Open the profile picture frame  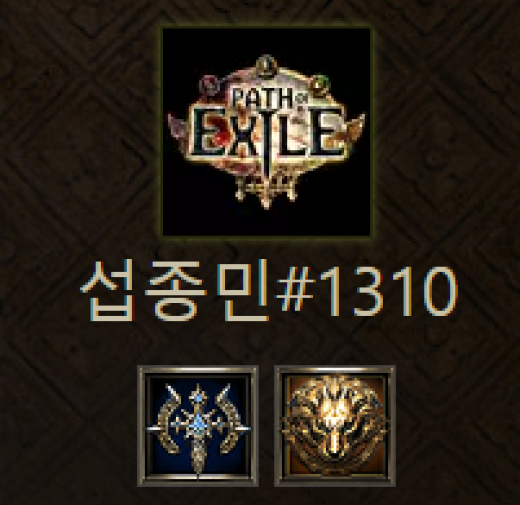click(x=266, y=132)
